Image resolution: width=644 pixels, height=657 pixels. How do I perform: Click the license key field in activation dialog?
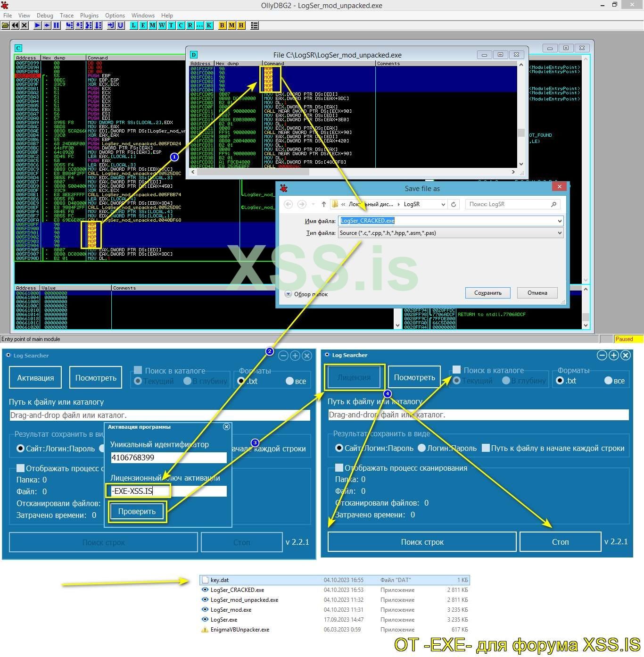[x=168, y=491]
